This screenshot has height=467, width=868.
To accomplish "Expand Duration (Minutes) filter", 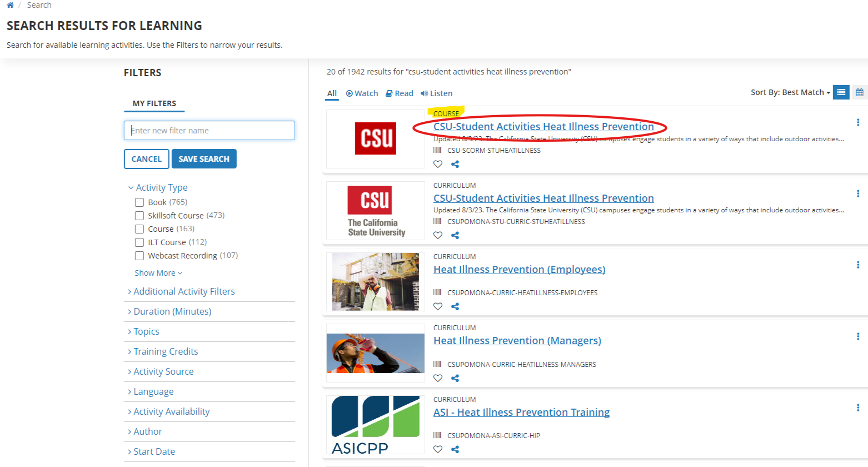I will [x=169, y=311].
